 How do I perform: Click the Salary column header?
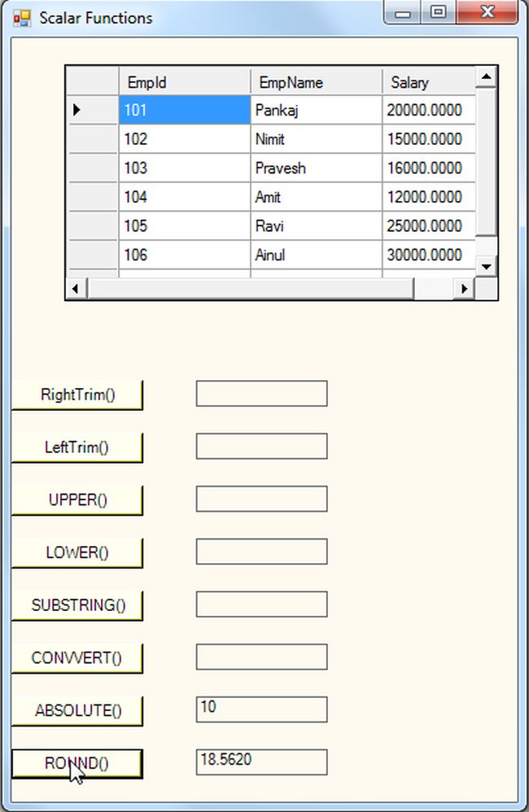428,82
